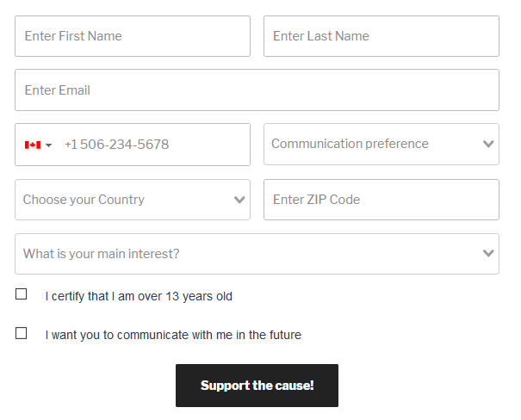Focus the Enter ZIP Code field
The image size is (521, 420).
click(x=381, y=200)
